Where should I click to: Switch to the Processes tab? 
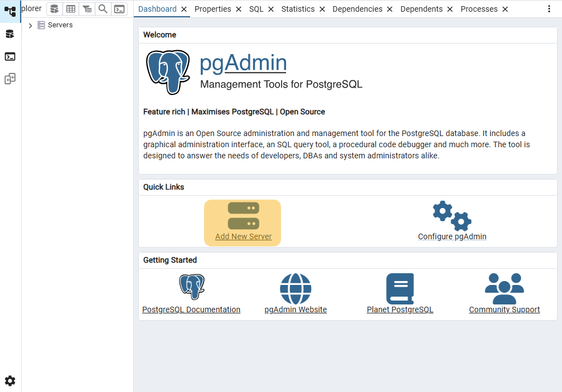(x=479, y=9)
